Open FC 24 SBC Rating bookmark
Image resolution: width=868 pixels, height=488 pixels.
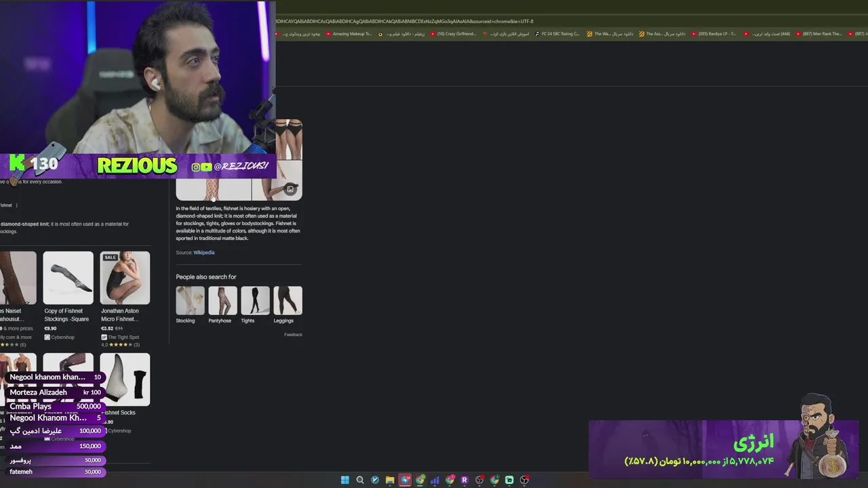tap(557, 34)
